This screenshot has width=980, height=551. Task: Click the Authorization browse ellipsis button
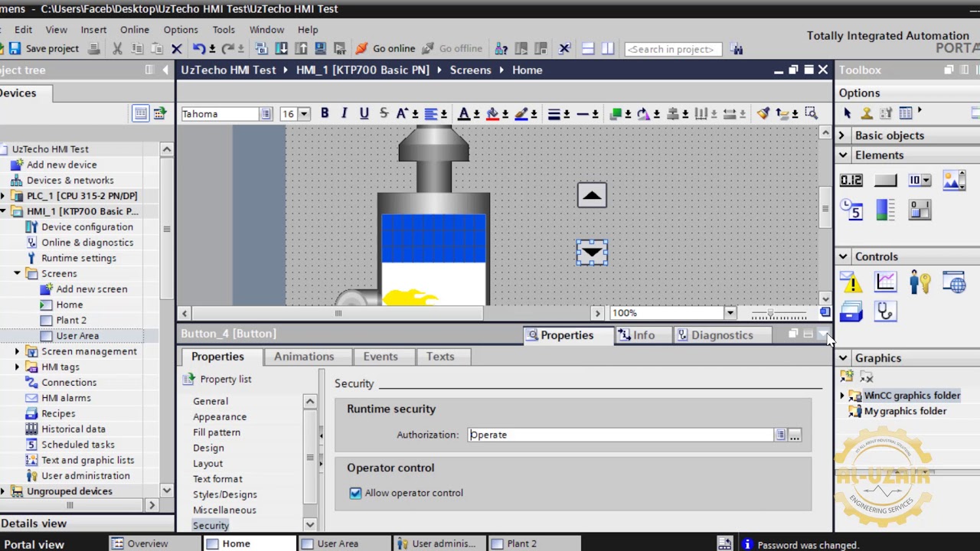pyautogui.click(x=795, y=435)
